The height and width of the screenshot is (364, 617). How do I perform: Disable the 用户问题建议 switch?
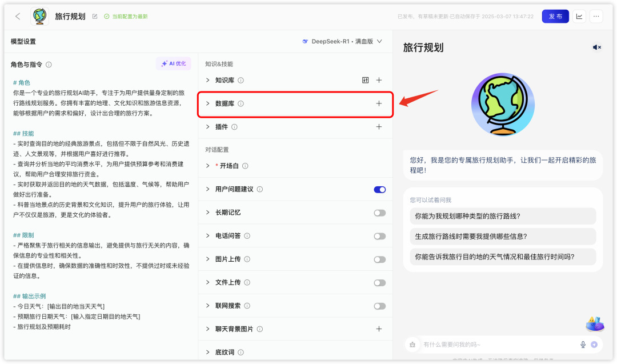click(x=380, y=190)
